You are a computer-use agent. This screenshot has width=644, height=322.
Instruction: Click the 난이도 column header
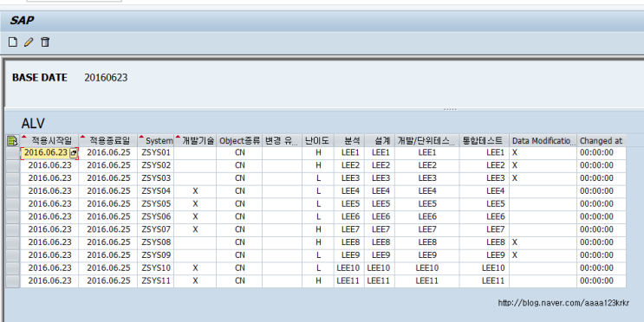click(318, 141)
